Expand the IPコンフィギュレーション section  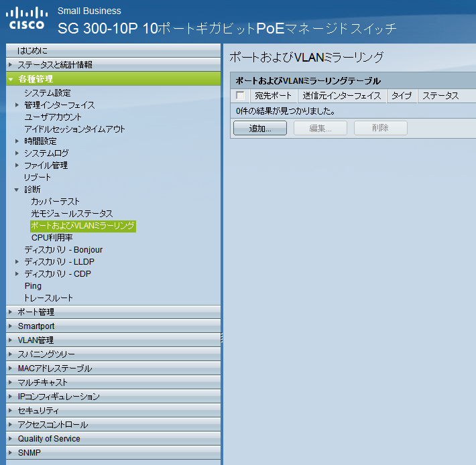click(x=113, y=397)
